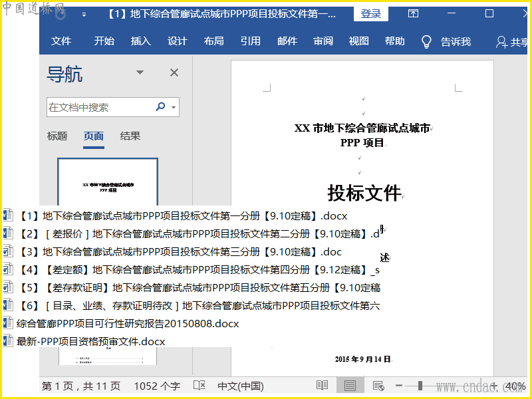The image size is (532, 399).
Task: Click page count 第1页，共11页
Action: pos(81,386)
